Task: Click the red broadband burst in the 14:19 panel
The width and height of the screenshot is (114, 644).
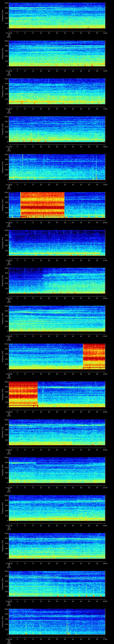Action: click(x=42, y=205)
